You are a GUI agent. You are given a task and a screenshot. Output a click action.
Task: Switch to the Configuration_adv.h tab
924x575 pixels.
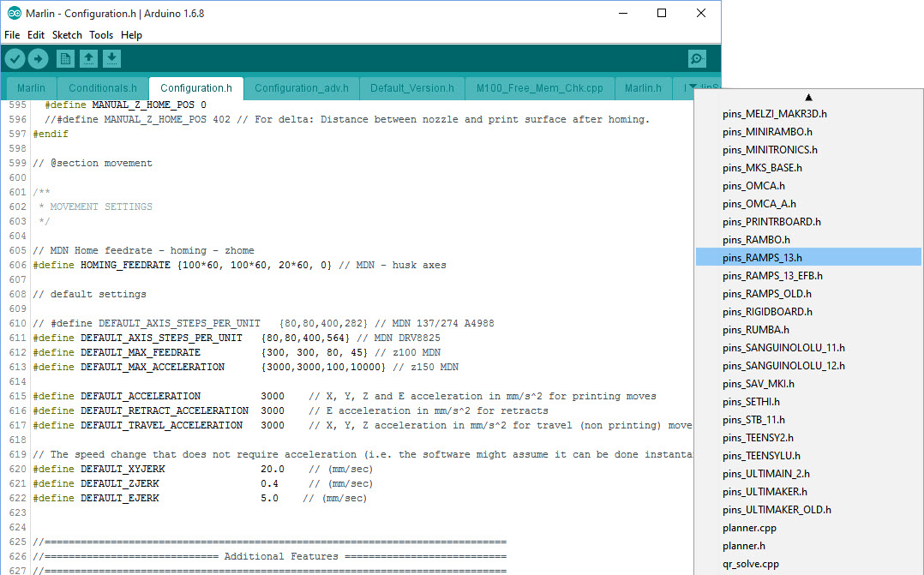[302, 88]
